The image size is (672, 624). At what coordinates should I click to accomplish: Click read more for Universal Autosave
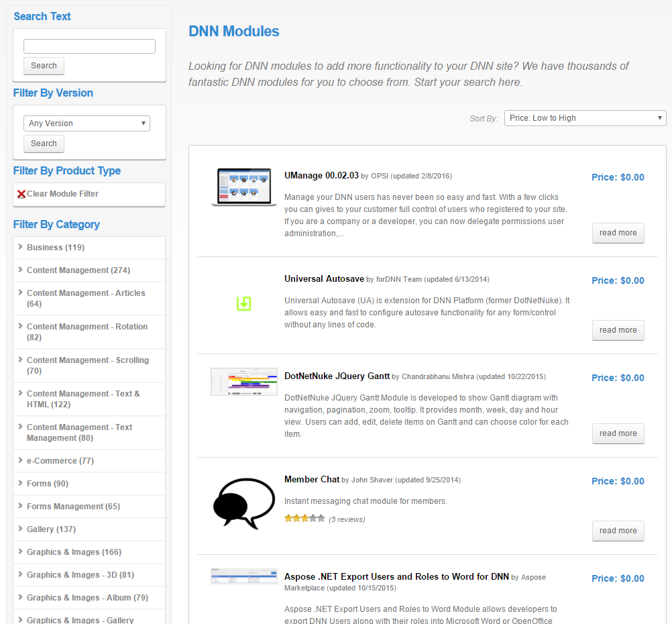pyautogui.click(x=618, y=329)
